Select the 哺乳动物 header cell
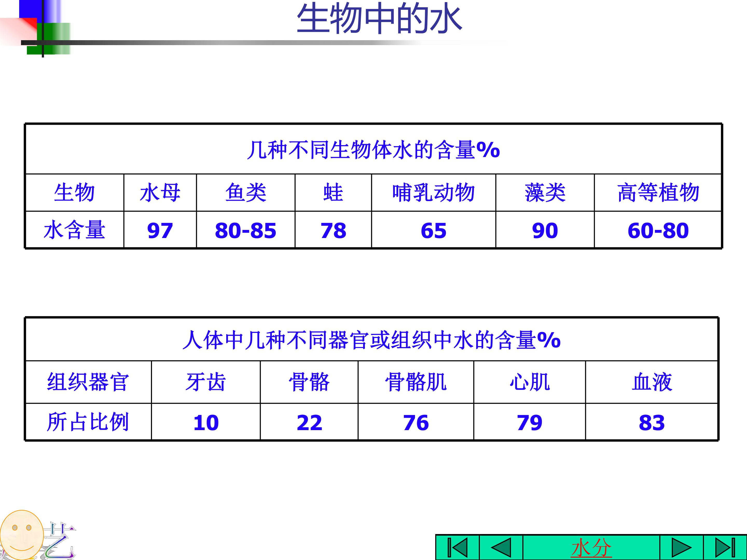 pos(434,193)
